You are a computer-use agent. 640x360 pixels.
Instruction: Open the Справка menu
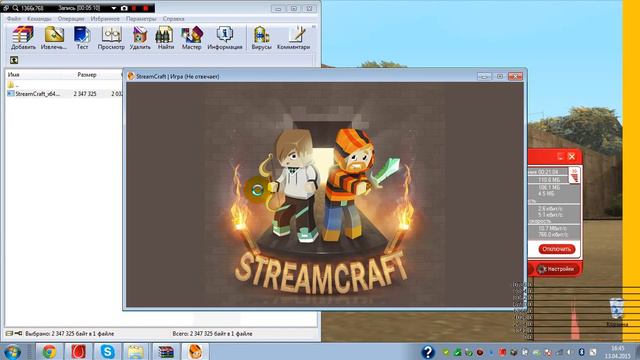pyautogui.click(x=173, y=19)
